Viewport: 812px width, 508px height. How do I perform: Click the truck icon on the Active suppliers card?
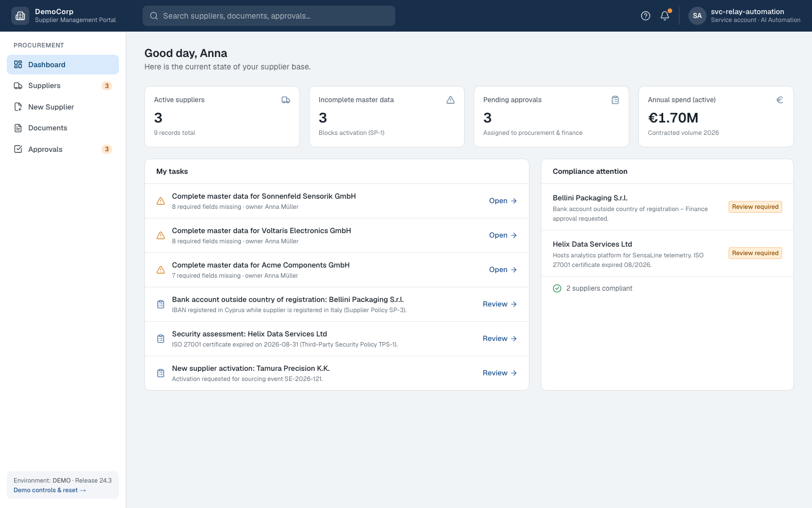click(286, 100)
